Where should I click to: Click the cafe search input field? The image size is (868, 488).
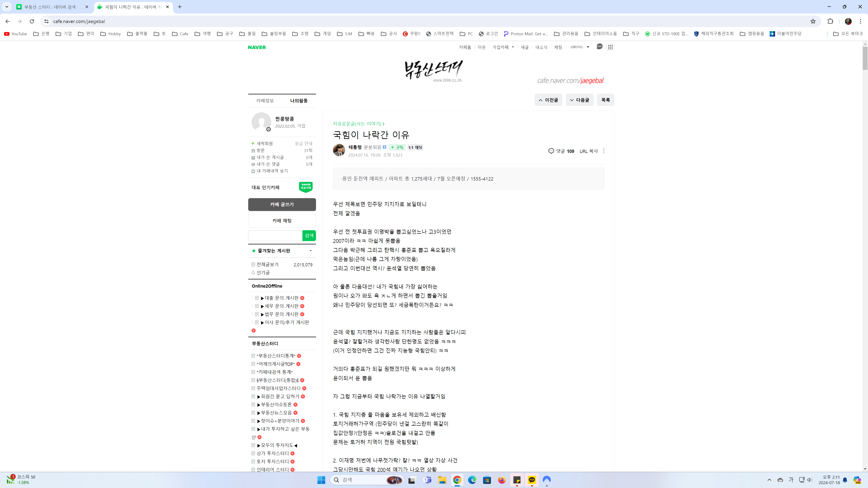point(275,235)
